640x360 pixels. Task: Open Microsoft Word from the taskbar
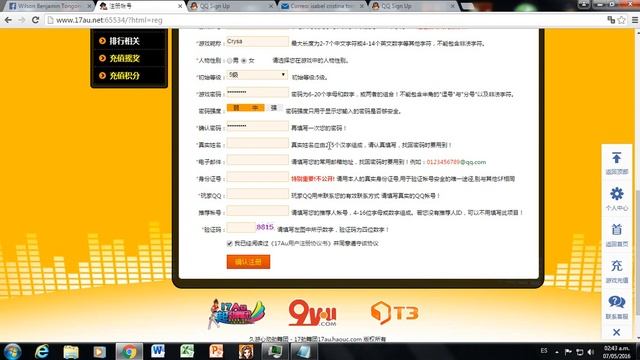pyautogui.click(x=158, y=351)
